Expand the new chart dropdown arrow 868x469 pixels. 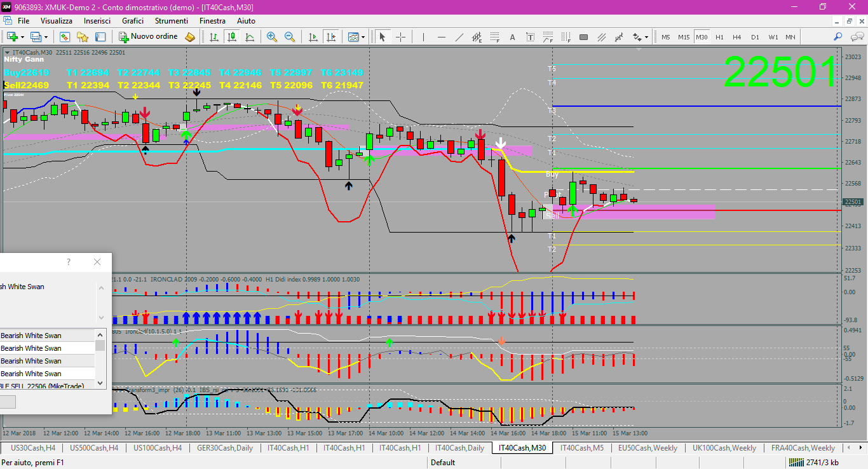(23, 37)
